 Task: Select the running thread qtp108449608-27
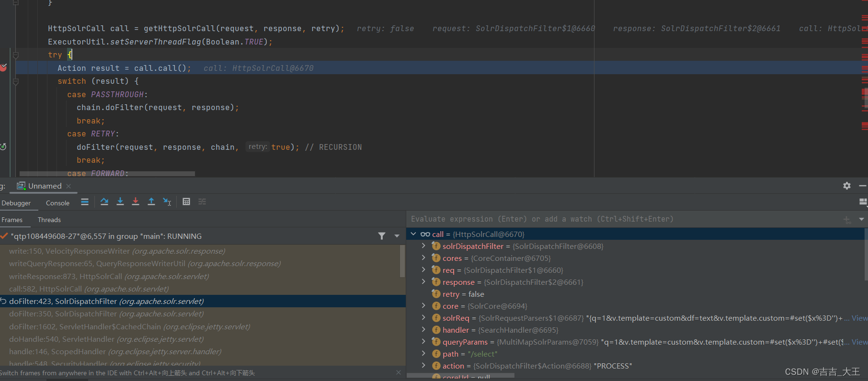tap(106, 236)
